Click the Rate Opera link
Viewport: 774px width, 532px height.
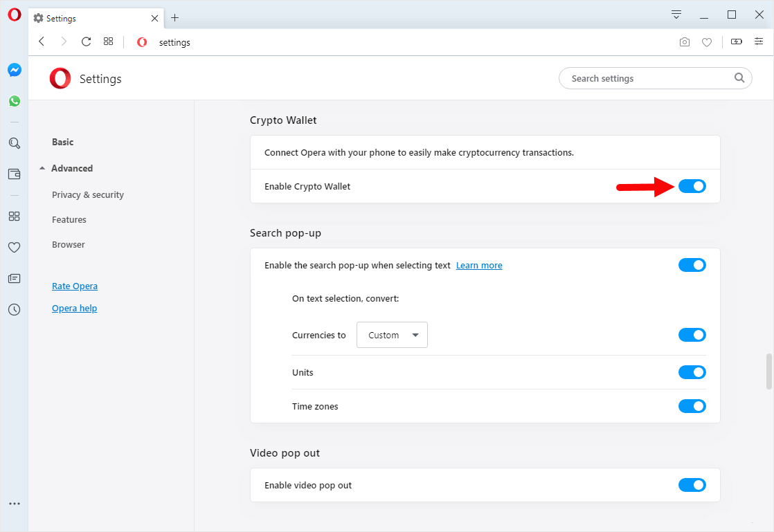(75, 286)
